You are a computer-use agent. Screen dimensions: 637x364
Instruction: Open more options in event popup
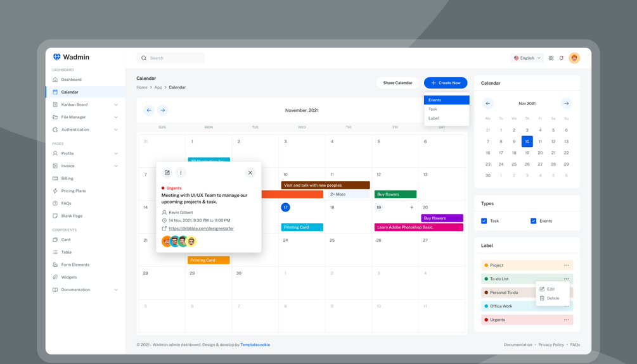pyautogui.click(x=181, y=173)
